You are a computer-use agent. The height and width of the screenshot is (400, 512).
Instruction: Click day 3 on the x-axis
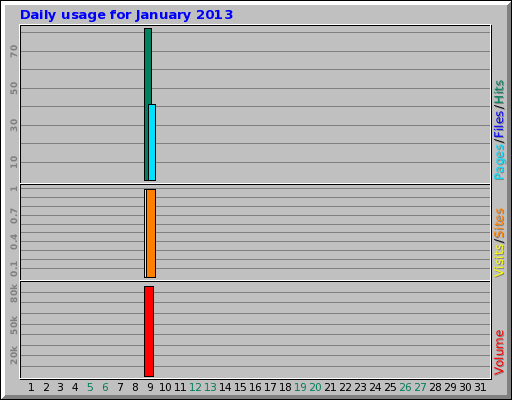coord(60,387)
